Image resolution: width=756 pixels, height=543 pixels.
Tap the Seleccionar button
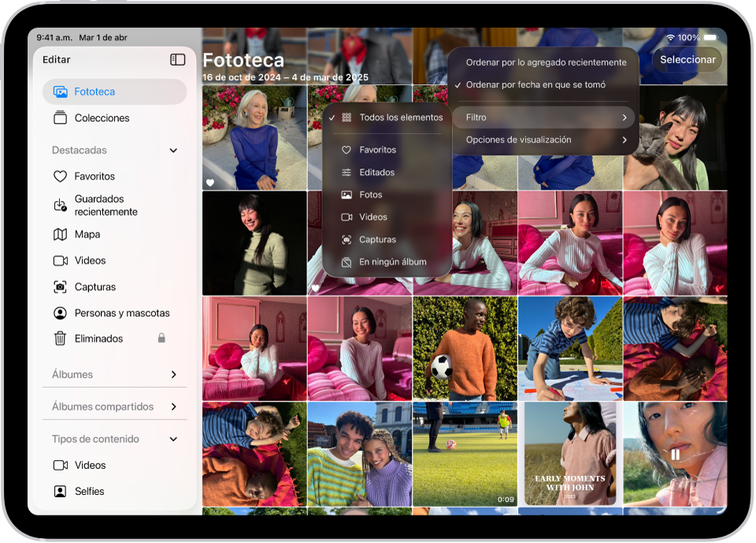pyautogui.click(x=687, y=59)
